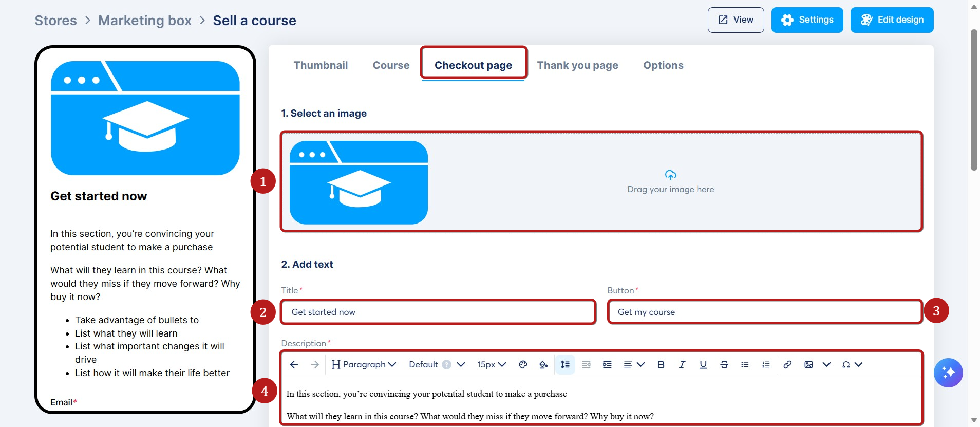The height and width of the screenshot is (427, 980).
Task: Click the preview panel course image
Action: click(x=145, y=118)
